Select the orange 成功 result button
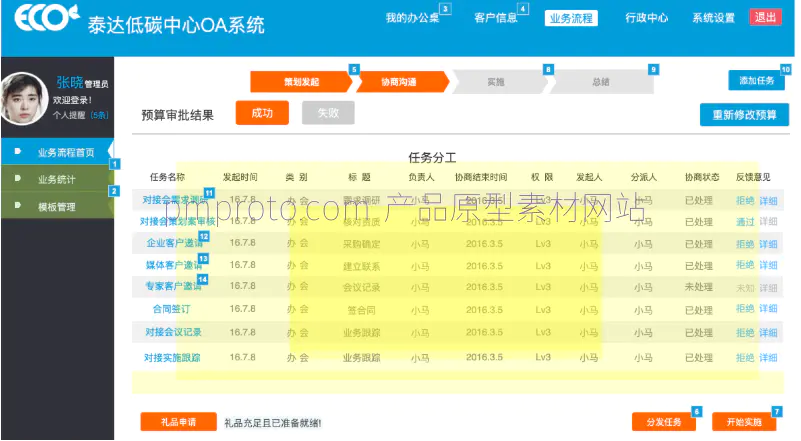 click(262, 113)
